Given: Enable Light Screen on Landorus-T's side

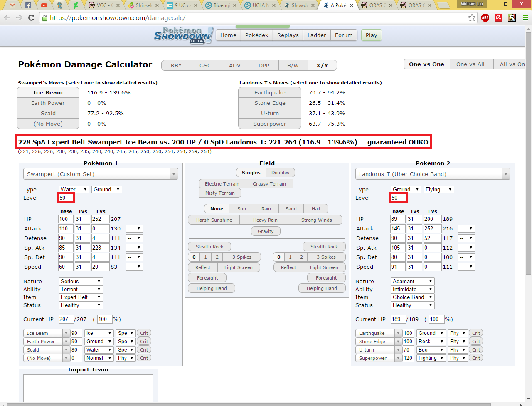Looking at the screenshot, I should tap(324, 267).
